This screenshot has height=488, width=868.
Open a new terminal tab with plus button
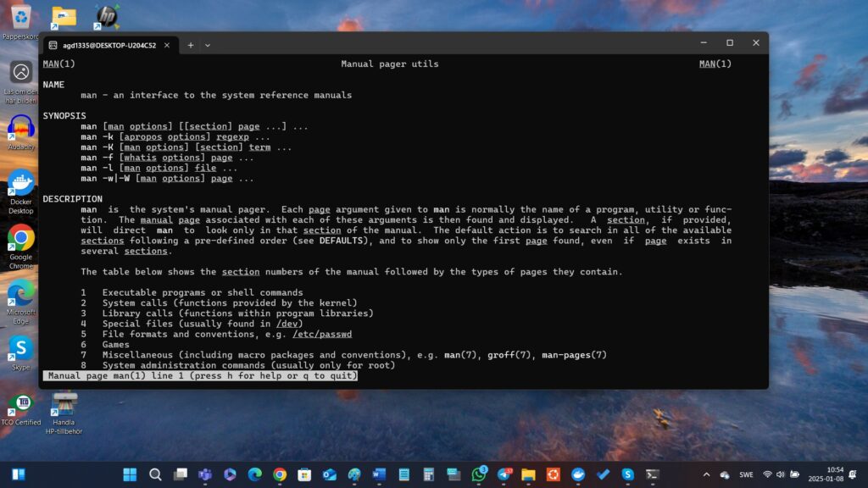click(191, 45)
